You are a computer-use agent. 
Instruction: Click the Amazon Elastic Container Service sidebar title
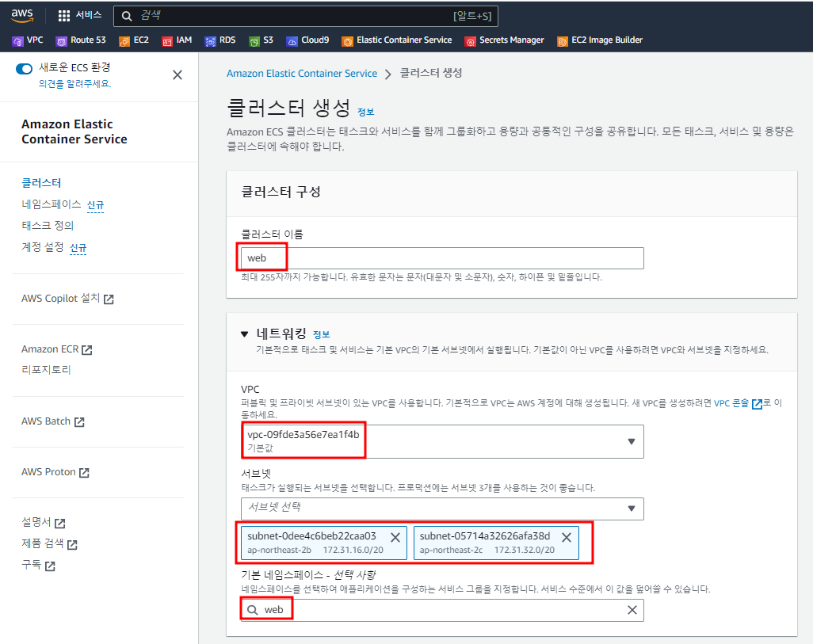(74, 131)
